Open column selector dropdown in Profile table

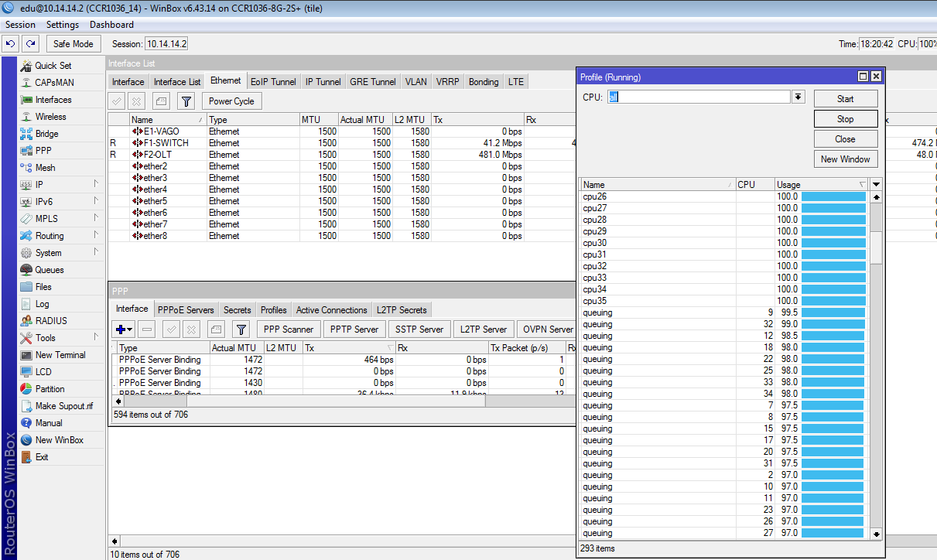876,185
